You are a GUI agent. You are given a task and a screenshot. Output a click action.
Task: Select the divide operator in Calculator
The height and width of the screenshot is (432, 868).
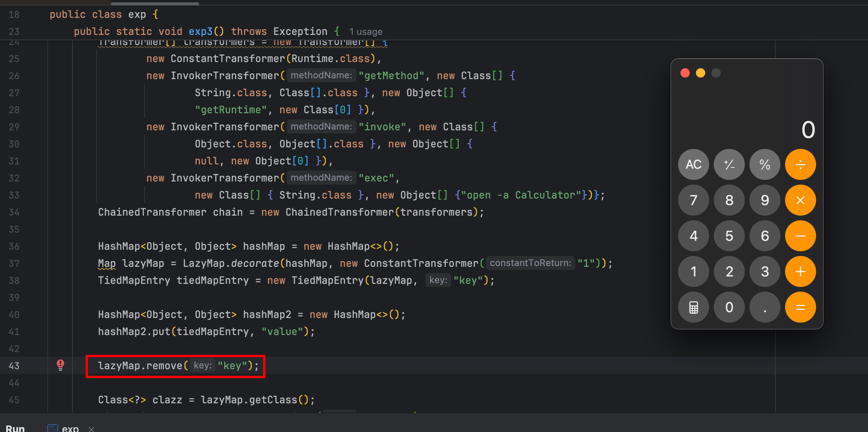801,164
